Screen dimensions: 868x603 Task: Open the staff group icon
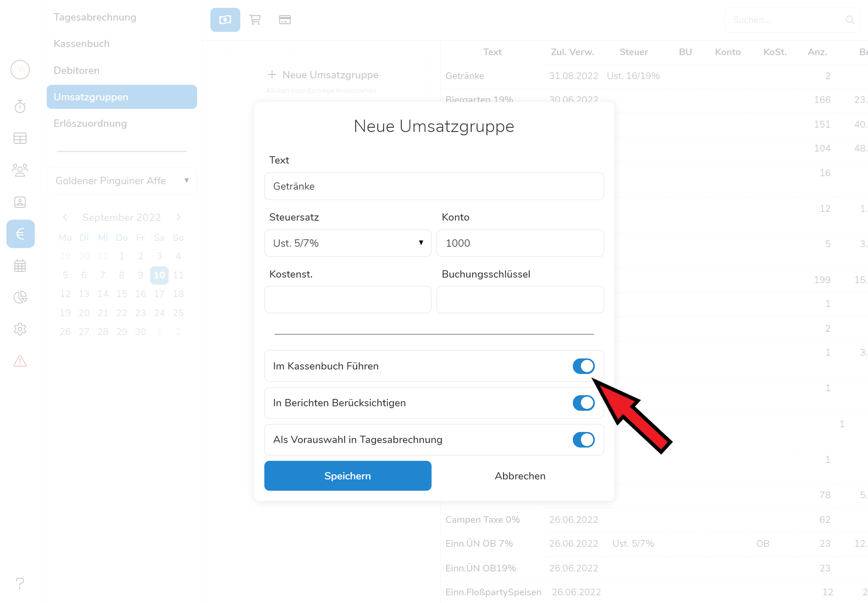(20, 170)
